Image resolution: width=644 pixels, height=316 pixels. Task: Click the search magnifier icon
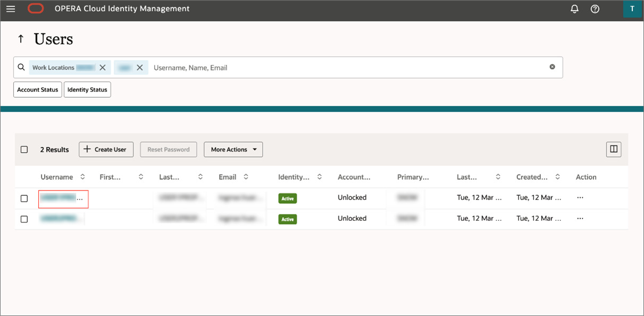[x=21, y=68]
